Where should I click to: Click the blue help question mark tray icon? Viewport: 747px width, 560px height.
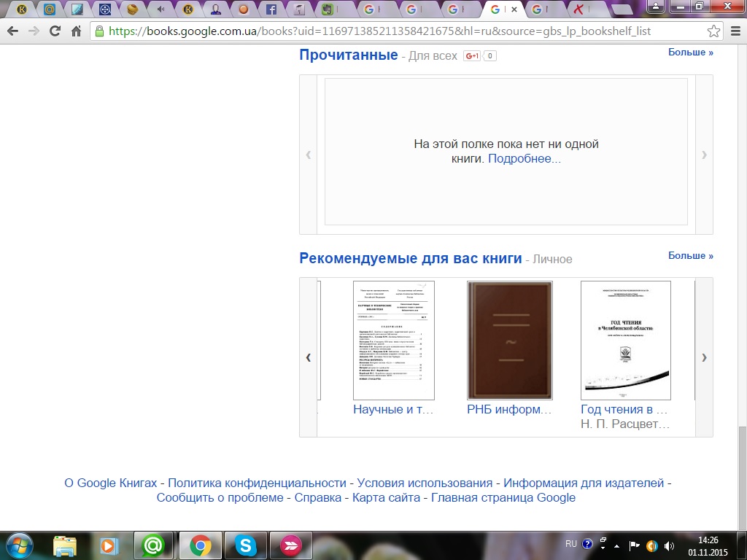[x=587, y=544]
